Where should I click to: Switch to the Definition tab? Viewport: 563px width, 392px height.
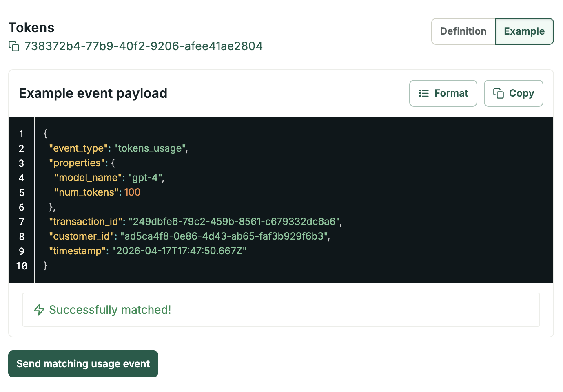[463, 31]
